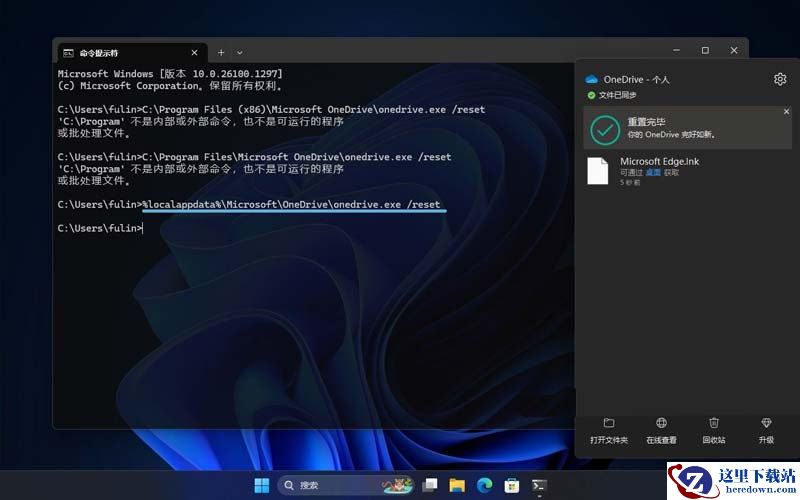This screenshot has width=800, height=500.
Task: Click 升级 in OneDrive panel
Action: point(766,431)
